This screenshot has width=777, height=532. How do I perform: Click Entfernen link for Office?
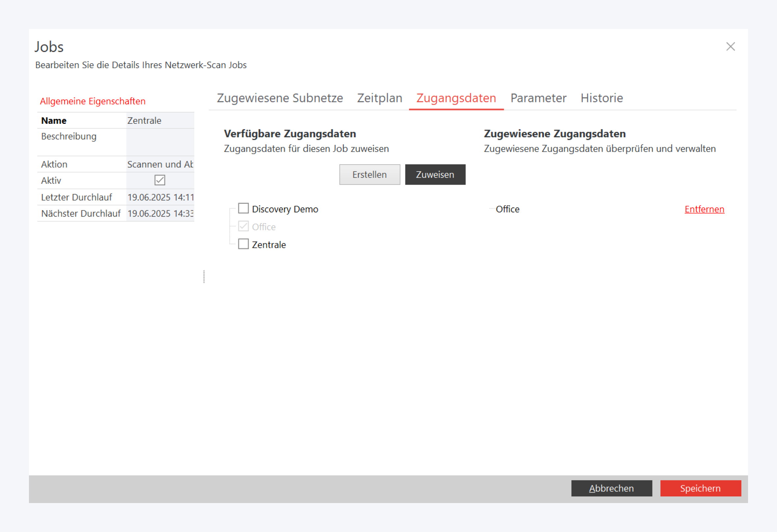tap(704, 209)
